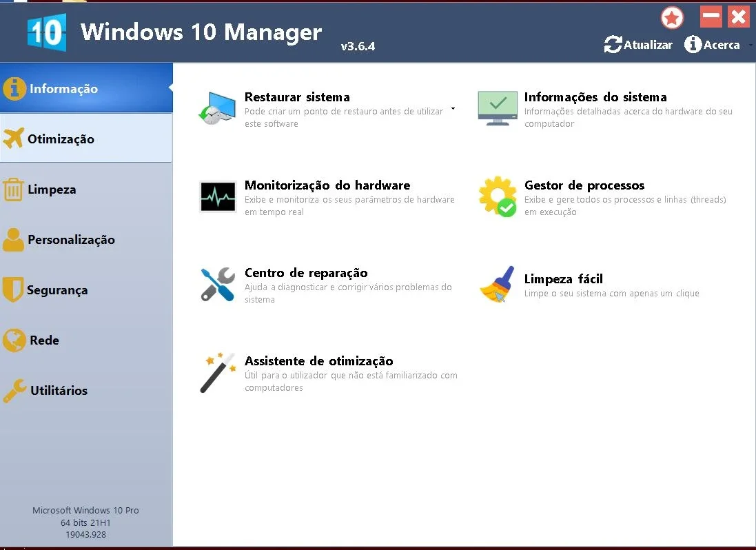The width and height of the screenshot is (756, 550).
Task: Switch to the Personalização tab
Action: click(x=86, y=240)
